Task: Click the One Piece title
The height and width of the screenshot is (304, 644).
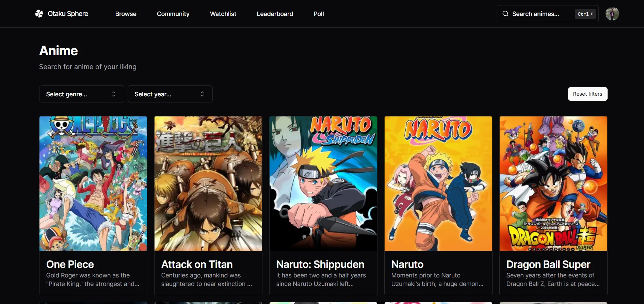Action: click(70, 264)
